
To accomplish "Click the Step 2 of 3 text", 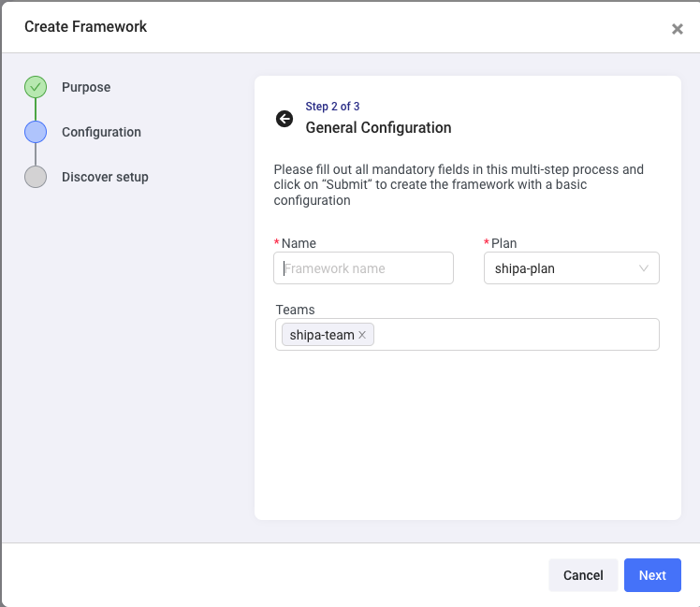I will (x=332, y=107).
